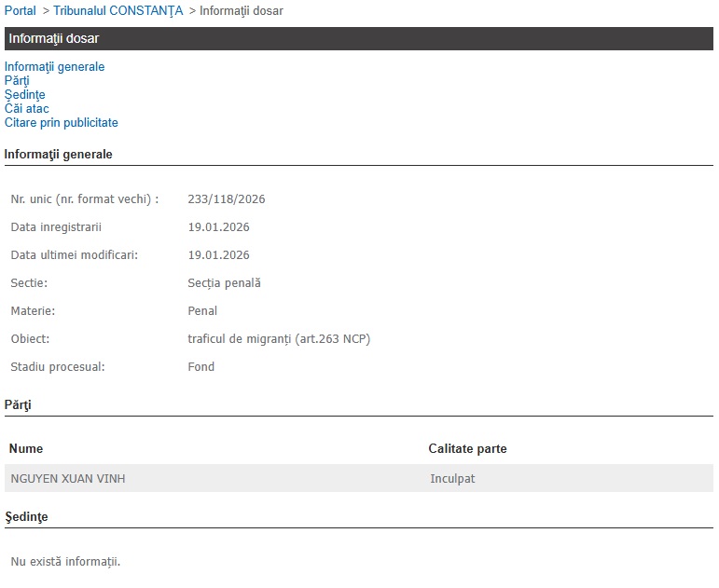Jump to Informații generale via the navigation link
Screen dimensions: 719x588
[x=54, y=67]
